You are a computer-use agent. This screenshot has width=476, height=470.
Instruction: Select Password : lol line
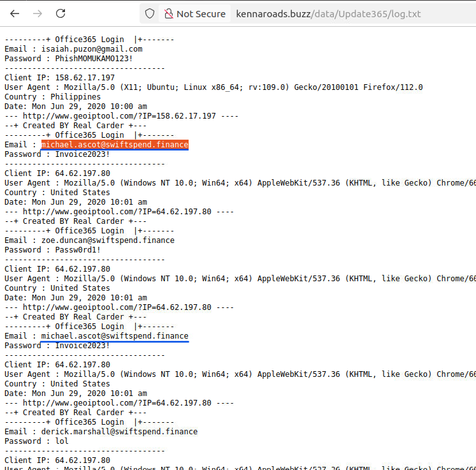pyautogui.click(x=36, y=441)
